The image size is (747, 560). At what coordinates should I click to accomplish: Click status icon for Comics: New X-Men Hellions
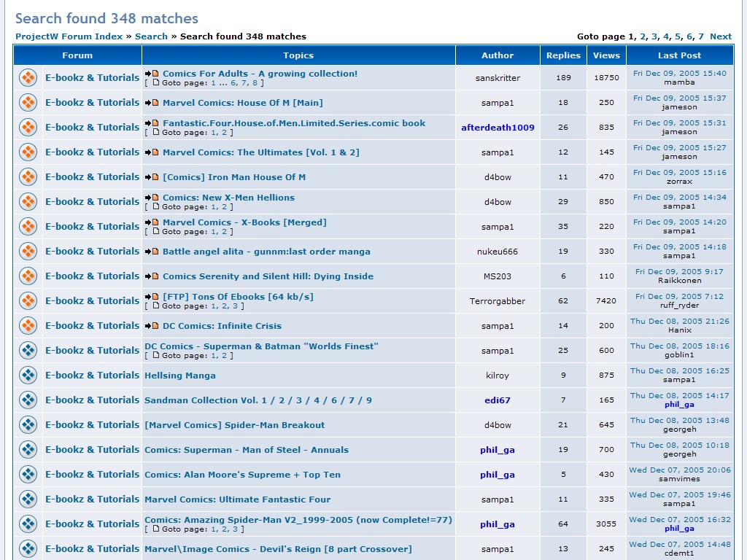click(28, 201)
